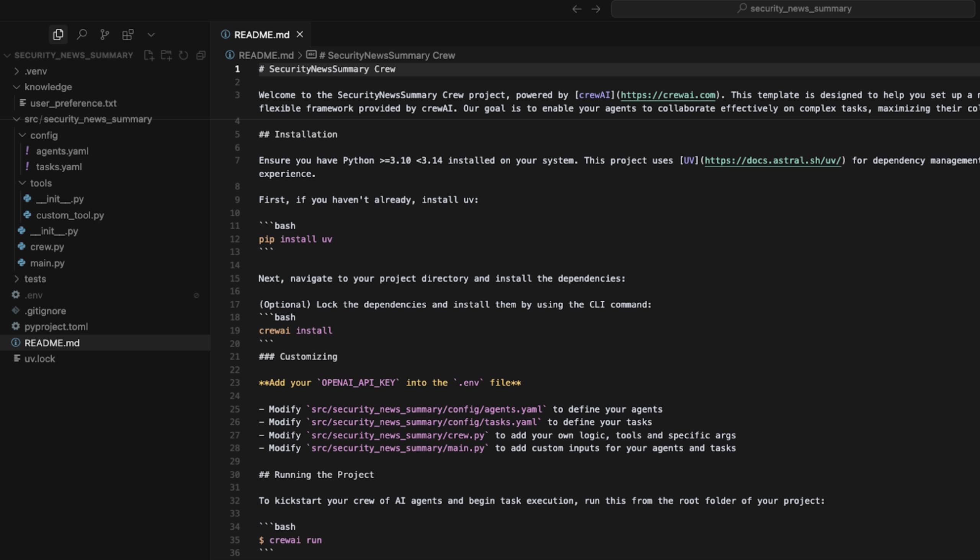Image resolution: width=980 pixels, height=560 pixels.
Task: Collapse the config folder
Action: (x=44, y=136)
